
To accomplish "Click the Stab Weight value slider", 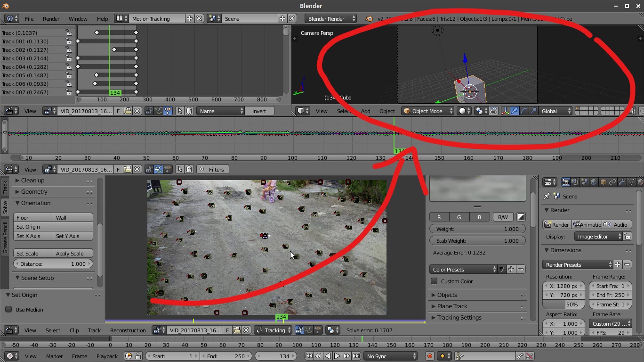I will point(477,240).
